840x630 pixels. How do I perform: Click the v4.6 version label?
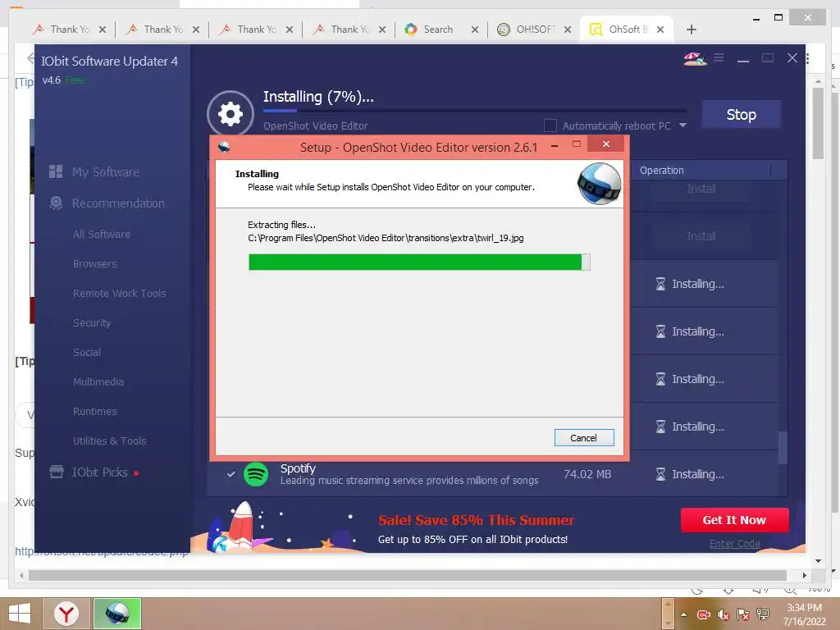click(52, 80)
